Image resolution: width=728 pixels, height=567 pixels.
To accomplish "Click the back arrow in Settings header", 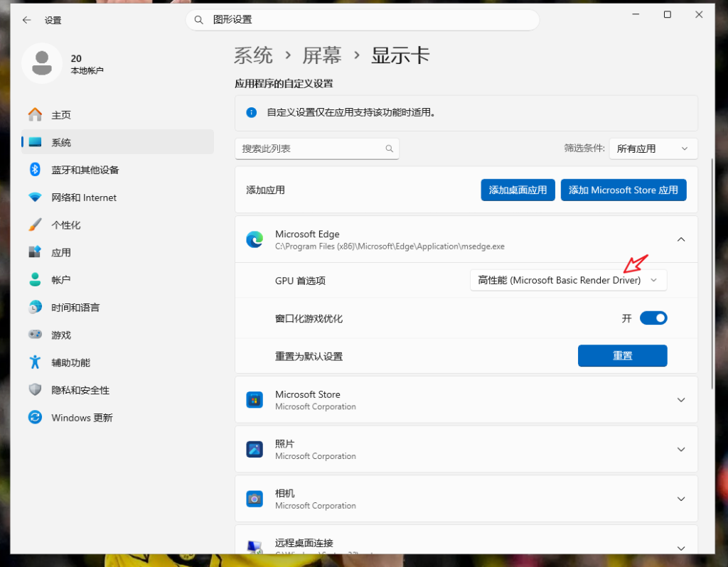I will [x=26, y=20].
